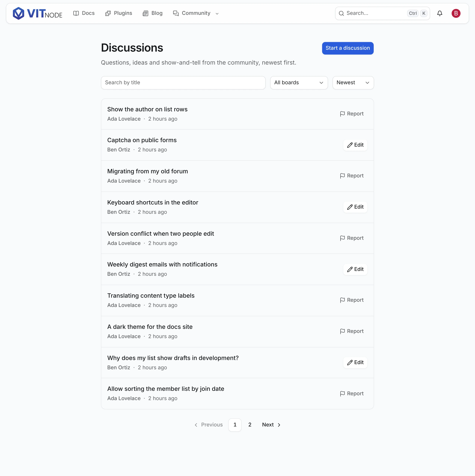Image resolution: width=475 pixels, height=476 pixels.
Task: Open the Docs menu item
Action: coord(84,13)
